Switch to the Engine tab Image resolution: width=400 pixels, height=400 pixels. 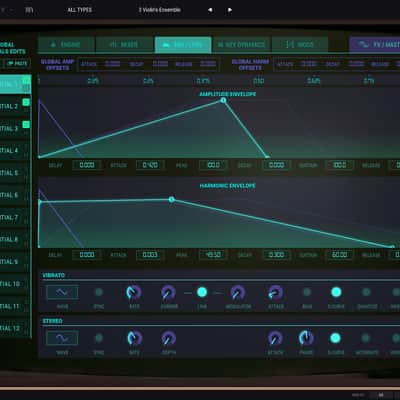(x=66, y=45)
